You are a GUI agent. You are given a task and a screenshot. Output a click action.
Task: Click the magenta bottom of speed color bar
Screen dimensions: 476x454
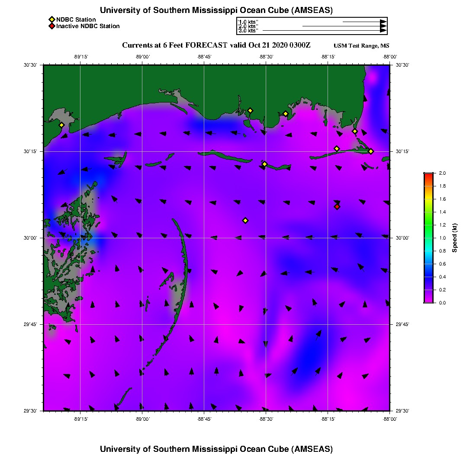[428, 301]
